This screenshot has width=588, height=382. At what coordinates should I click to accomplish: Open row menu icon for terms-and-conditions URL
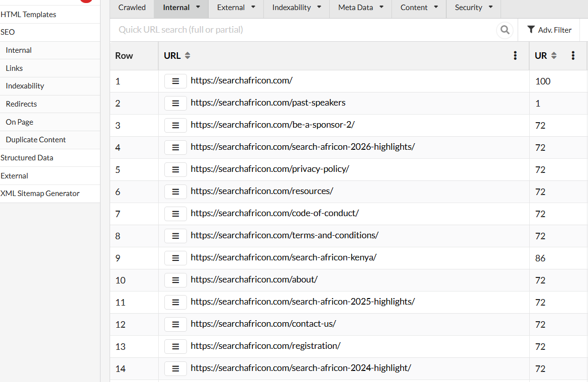coord(175,236)
